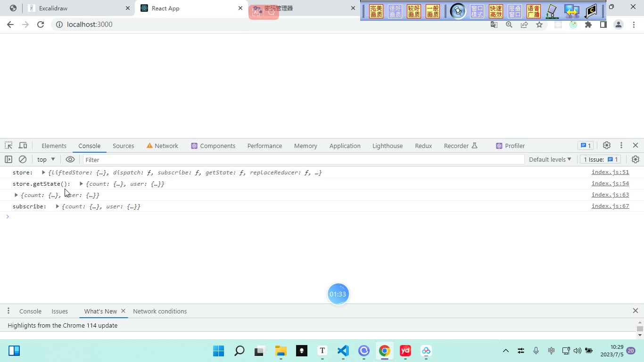Bookmark this page with the star
The image size is (644, 362).
click(539, 25)
